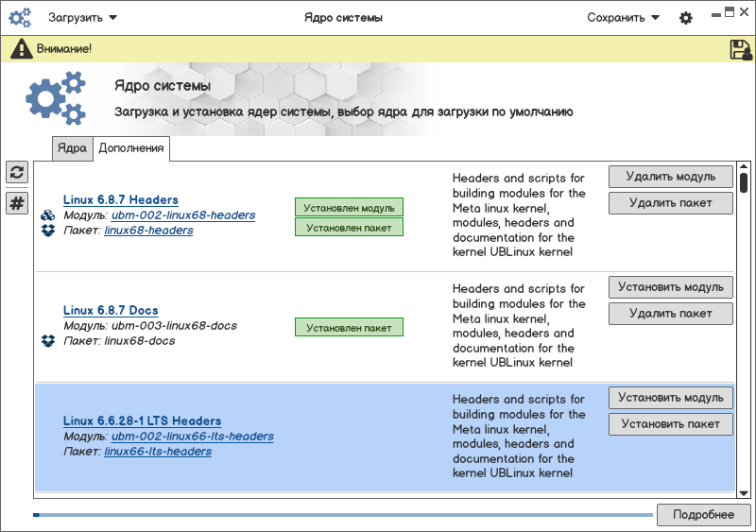Image resolution: width=756 pixels, height=532 pixels.
Task: Open the Linux 6.8.7 Docs title link
Action: [x=111, y=310]
